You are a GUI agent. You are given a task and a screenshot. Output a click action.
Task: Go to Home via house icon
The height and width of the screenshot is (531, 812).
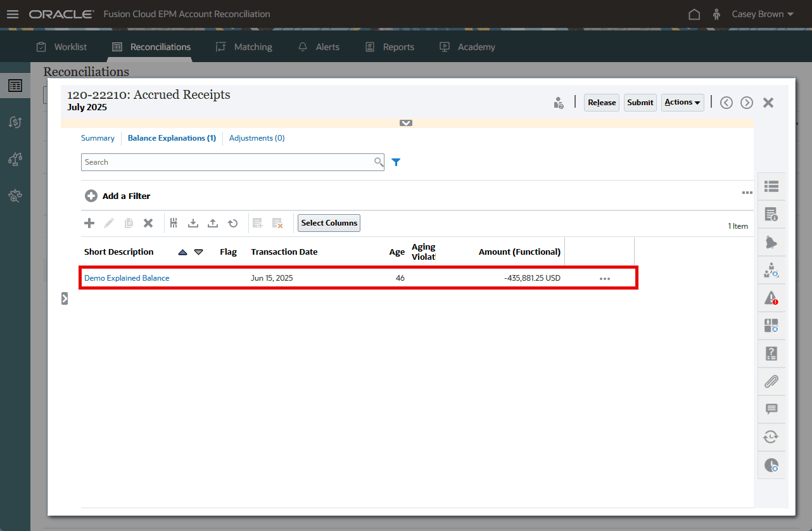(x=694, y=14)
